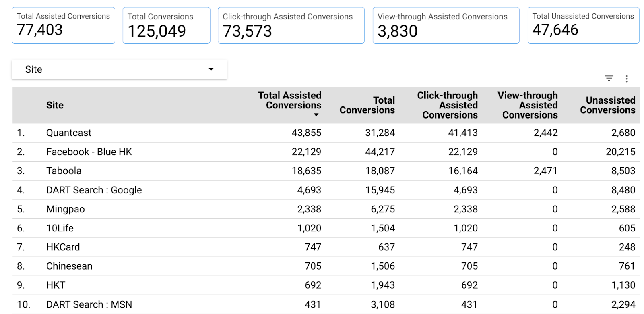Click the Site dropdown caret arrow
The width and height of the screenshot is (644, 314).
point(211,69)
